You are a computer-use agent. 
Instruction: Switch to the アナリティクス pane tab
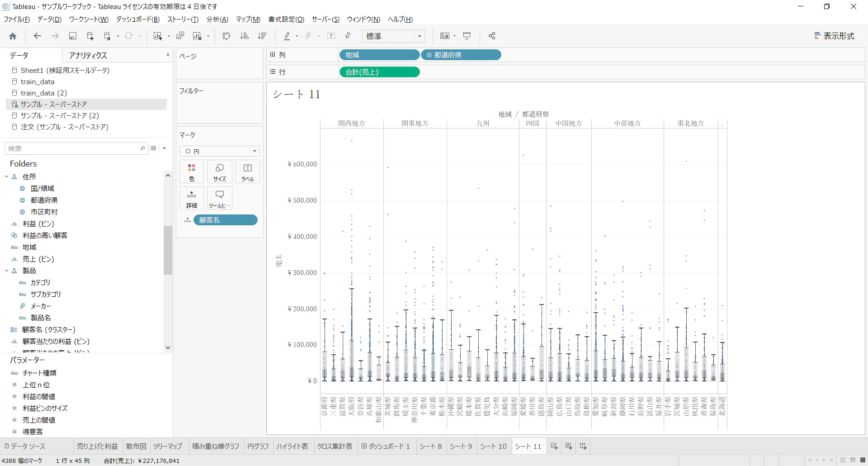click(88, 56)
